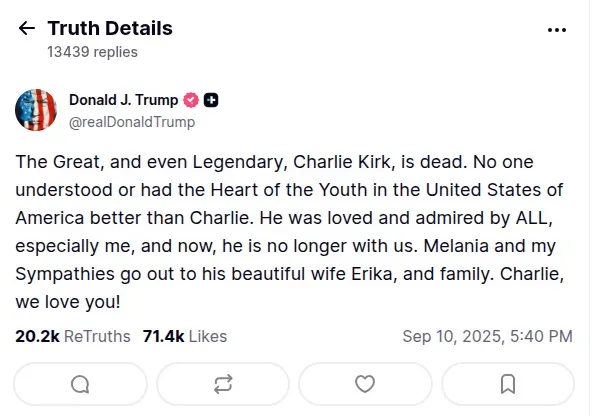View the 20.2k ReTruths list
The height and width of the screenshot is (416, 600).
tap(72, 336)
